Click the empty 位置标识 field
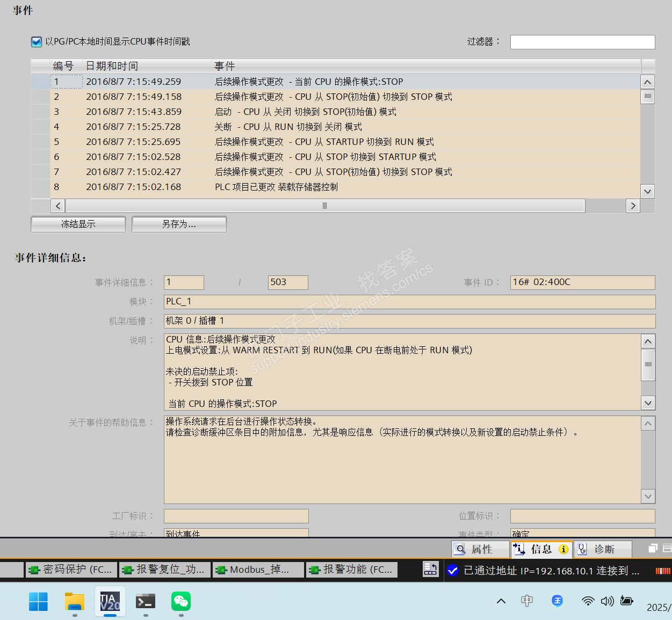 pos(582,516)
